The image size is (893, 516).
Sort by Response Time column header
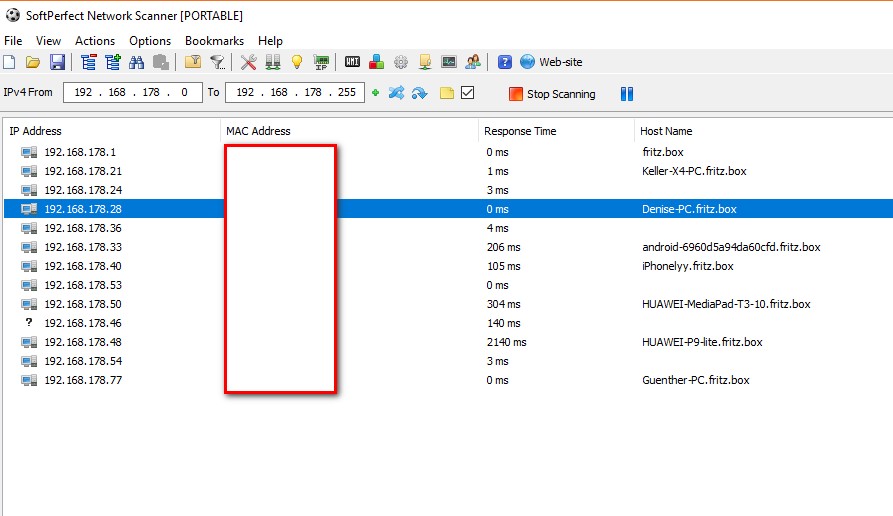click(556, 131)
